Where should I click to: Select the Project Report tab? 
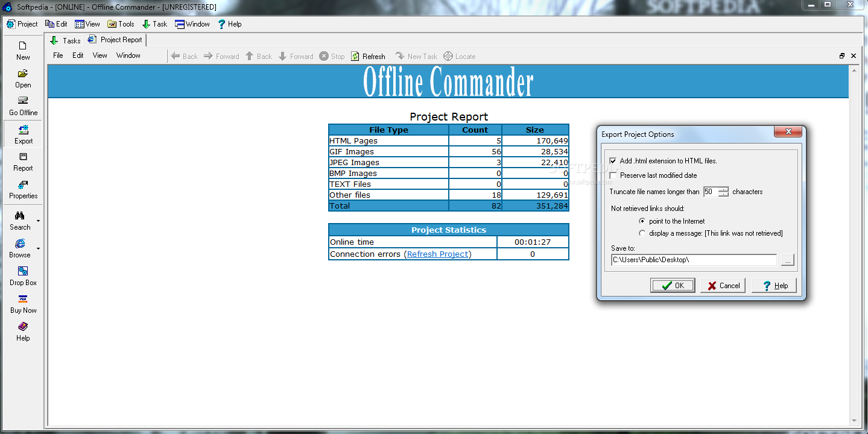(115, 40)
